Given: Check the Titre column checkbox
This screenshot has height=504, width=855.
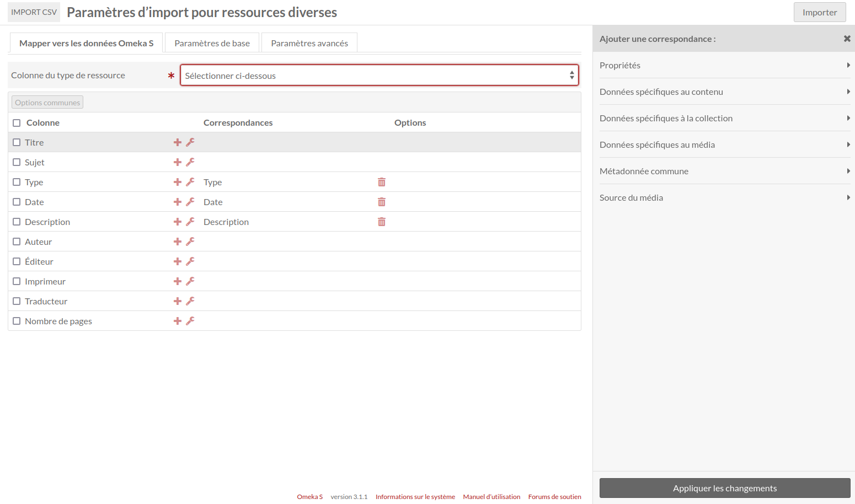Looking at the screenshot, I should click(x=17, y=142).
